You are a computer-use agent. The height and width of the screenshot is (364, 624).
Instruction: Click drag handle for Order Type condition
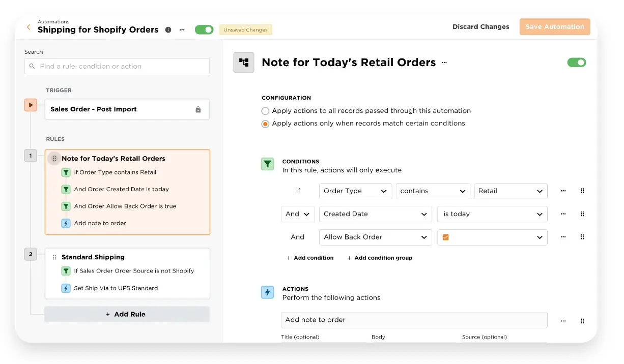(582, 191)
